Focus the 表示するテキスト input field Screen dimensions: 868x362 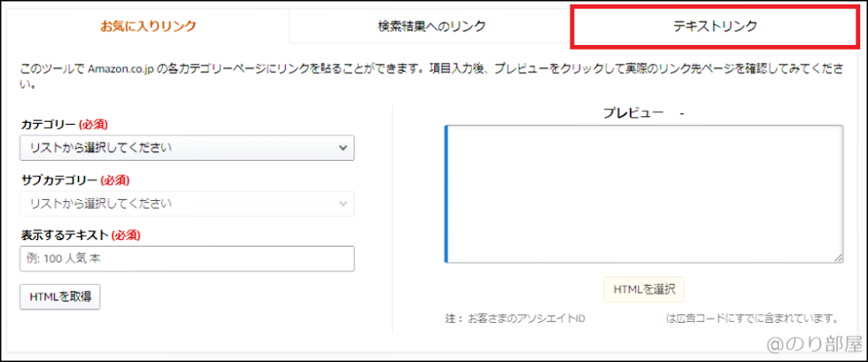(x=187, y=259)
